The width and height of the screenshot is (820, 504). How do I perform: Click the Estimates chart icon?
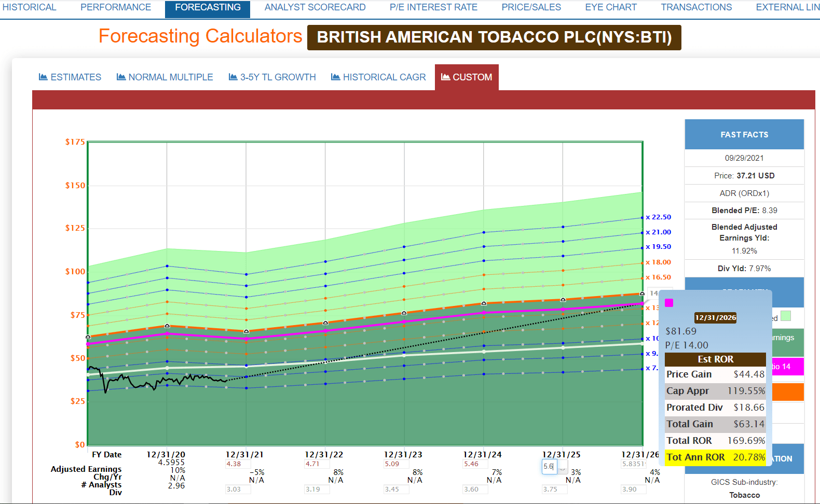43,77
